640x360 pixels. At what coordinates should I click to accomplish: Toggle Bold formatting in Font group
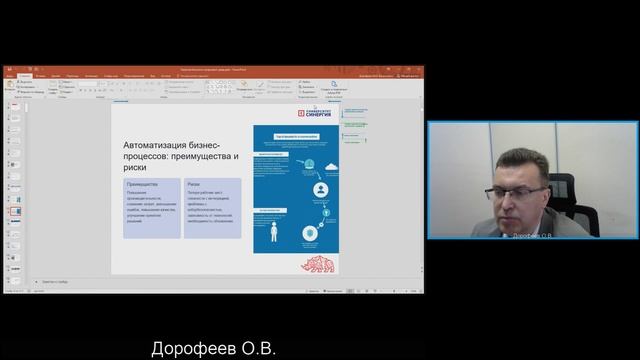(80, 90)
